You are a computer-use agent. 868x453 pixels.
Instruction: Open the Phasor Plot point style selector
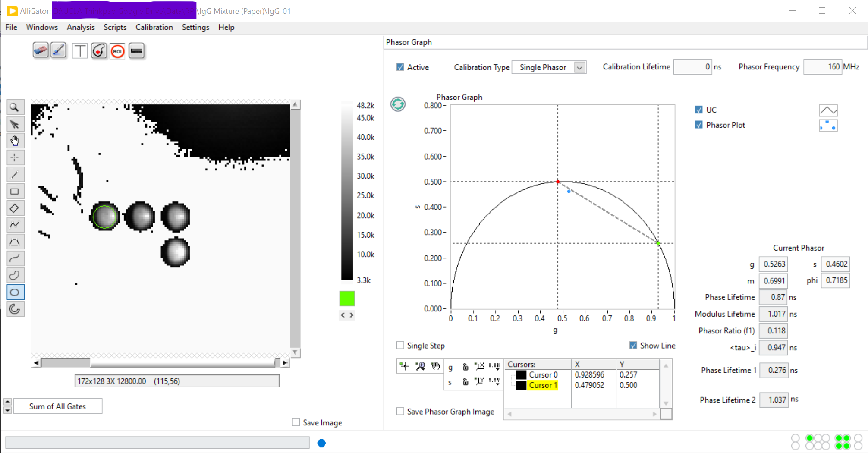coord(828,126)
